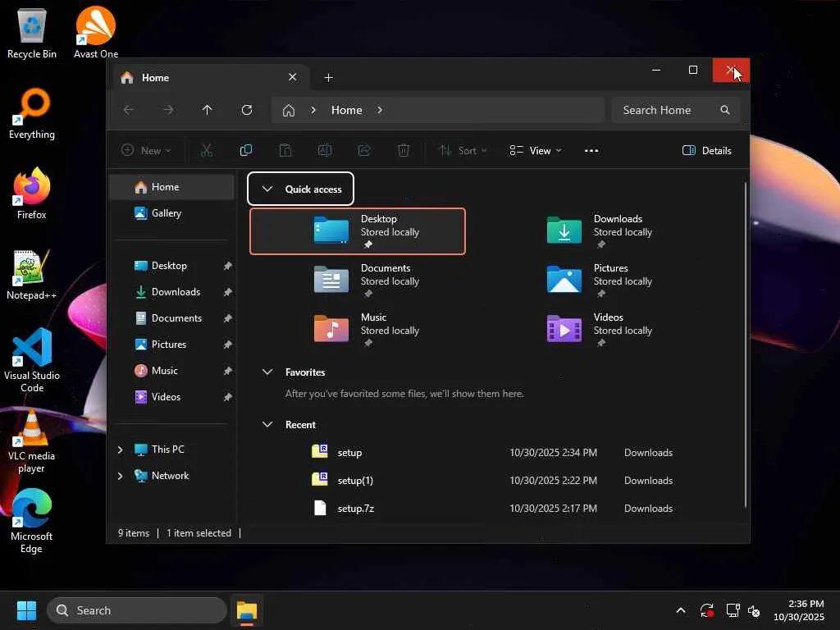Refresh the Home folder view

(247, 110)
